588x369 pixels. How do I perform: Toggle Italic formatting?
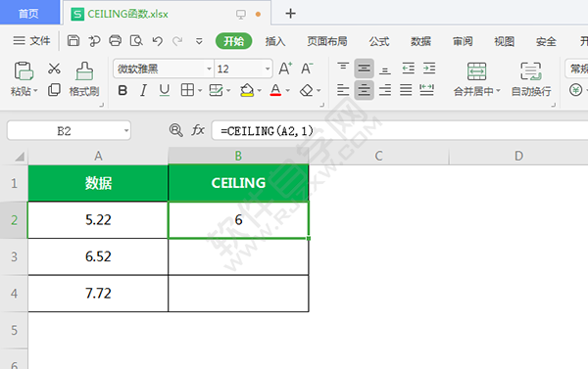tap(143, 90)
